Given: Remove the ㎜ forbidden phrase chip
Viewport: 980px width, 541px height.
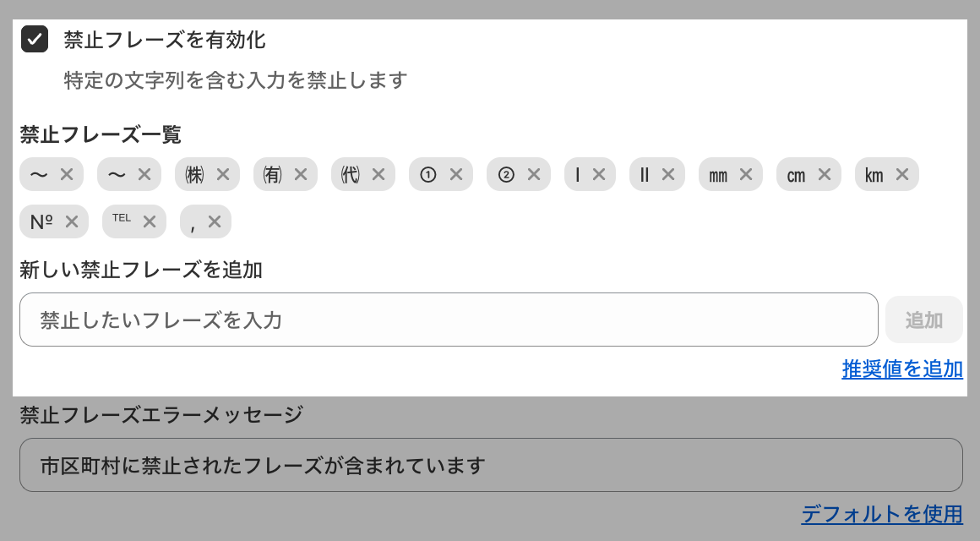Looking at the screenshot, I should [746, 174].
